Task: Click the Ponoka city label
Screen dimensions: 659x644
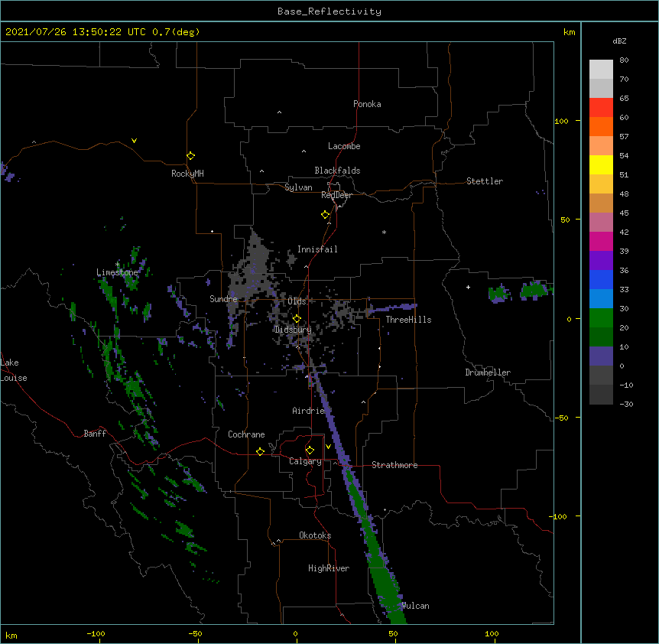Action: point(367,104)
